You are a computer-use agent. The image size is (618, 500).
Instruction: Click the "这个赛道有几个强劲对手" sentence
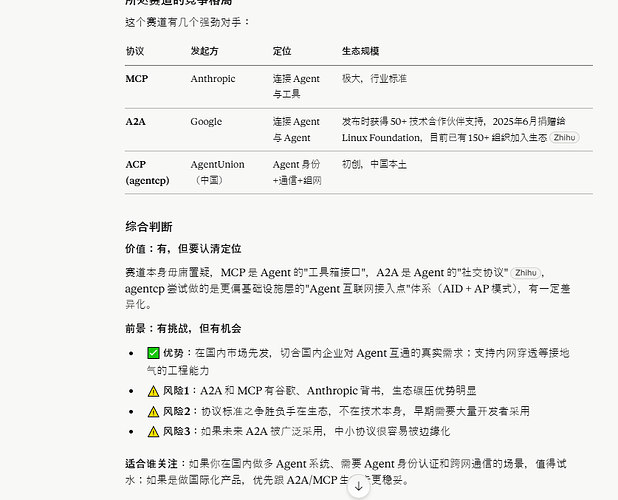188,22
